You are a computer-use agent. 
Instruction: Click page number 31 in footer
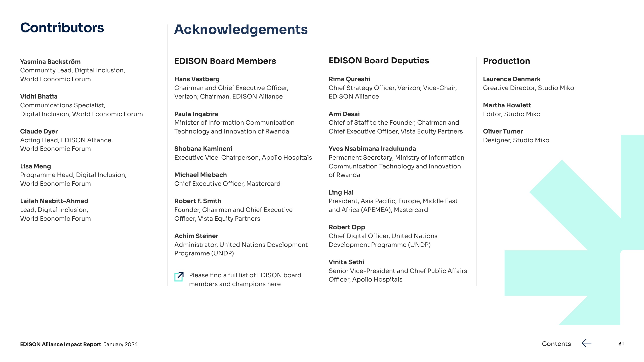[x=621, y=344]
